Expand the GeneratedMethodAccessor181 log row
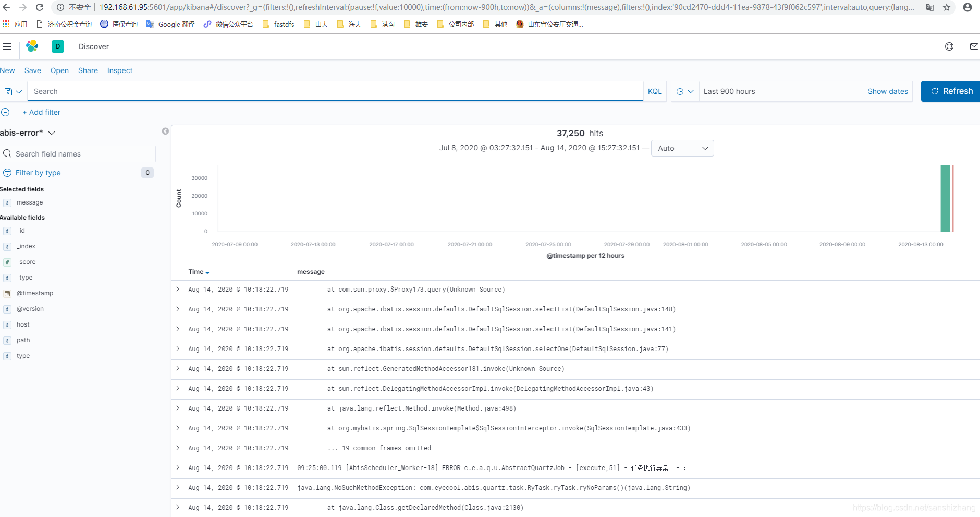980x517 pixels. point(178,368)
